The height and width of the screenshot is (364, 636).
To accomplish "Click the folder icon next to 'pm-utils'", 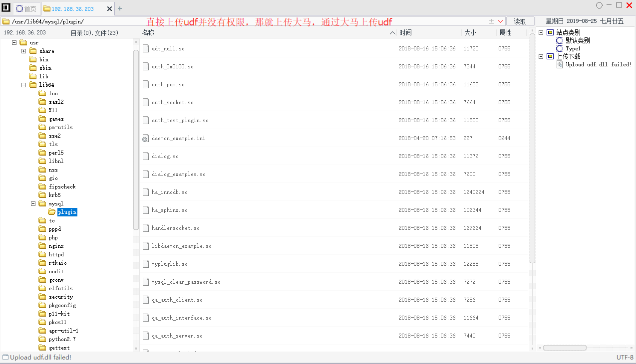I will point(42,127).
